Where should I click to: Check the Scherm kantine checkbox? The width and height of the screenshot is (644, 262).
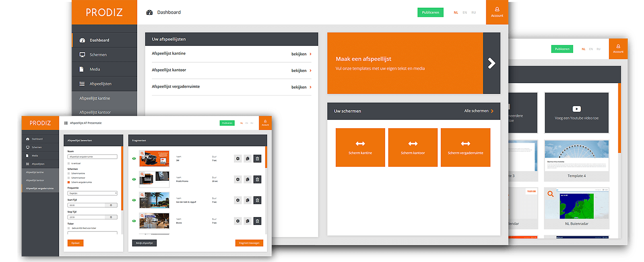pos(69,174)
